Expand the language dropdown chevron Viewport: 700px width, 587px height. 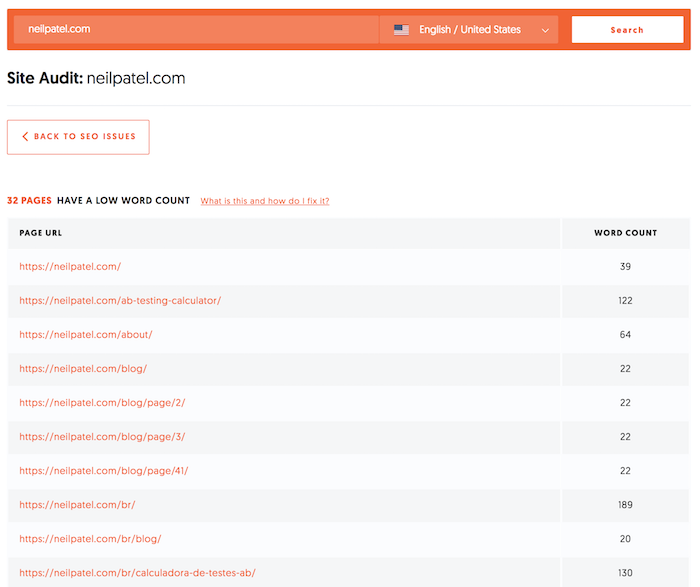click(545, 30)
